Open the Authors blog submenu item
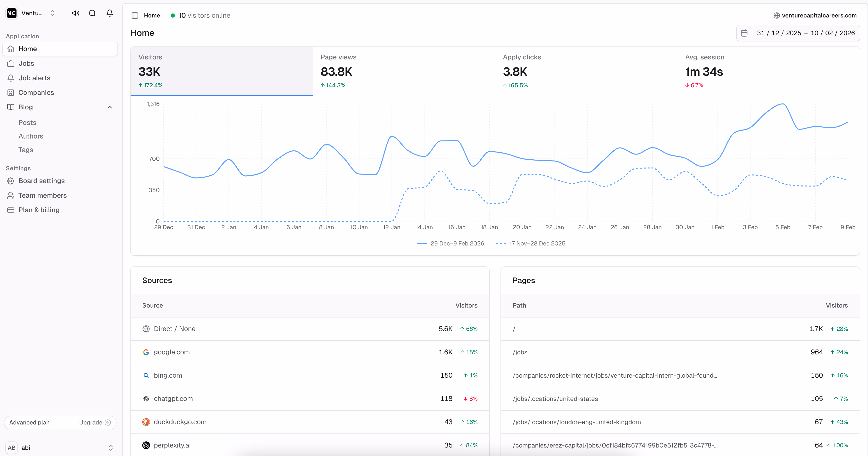Viewport: 868px width, 456px height. (31, 136)
